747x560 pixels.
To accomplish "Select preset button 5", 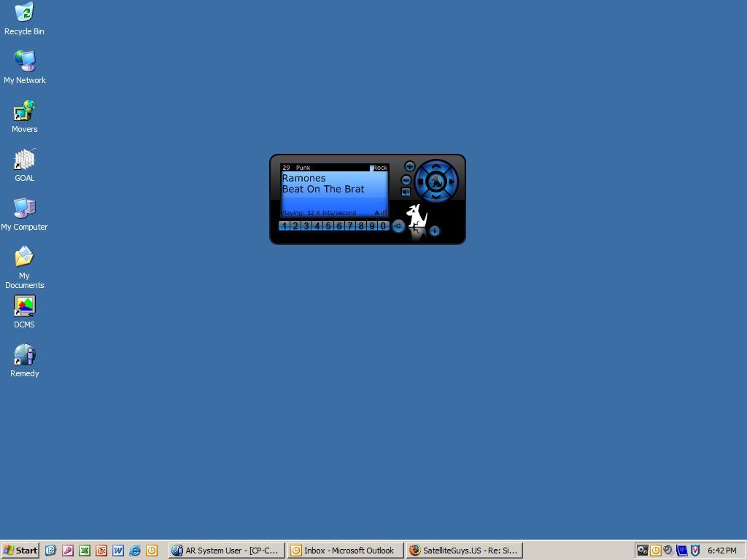I will [x=328, y=226].
